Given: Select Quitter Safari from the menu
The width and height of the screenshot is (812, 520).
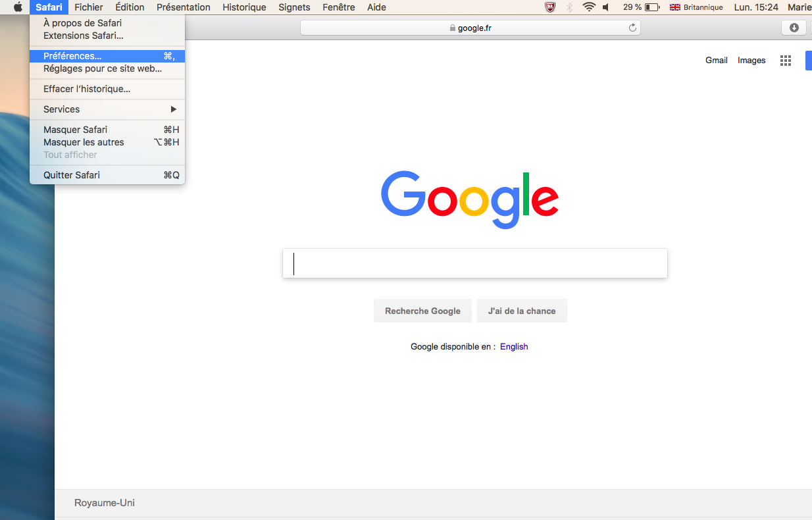Looking at the screenshot, I should (72, 175).
